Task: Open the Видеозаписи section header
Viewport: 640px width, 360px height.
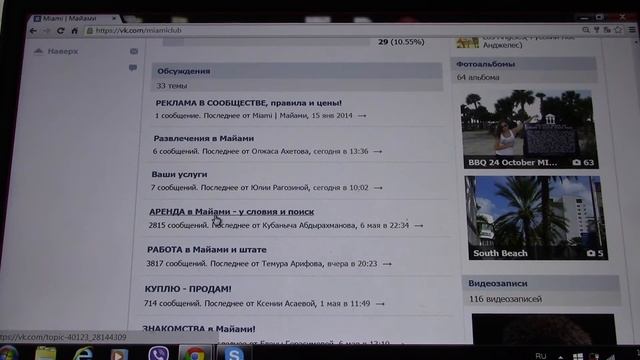Action: click(540, 283)
